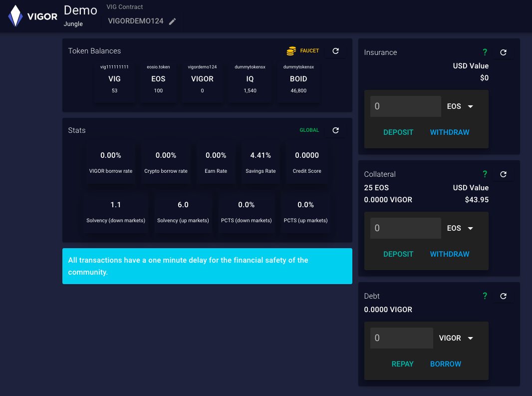
Task: Click DEPOSIT in Collateral panel
Action: [398, 254]
